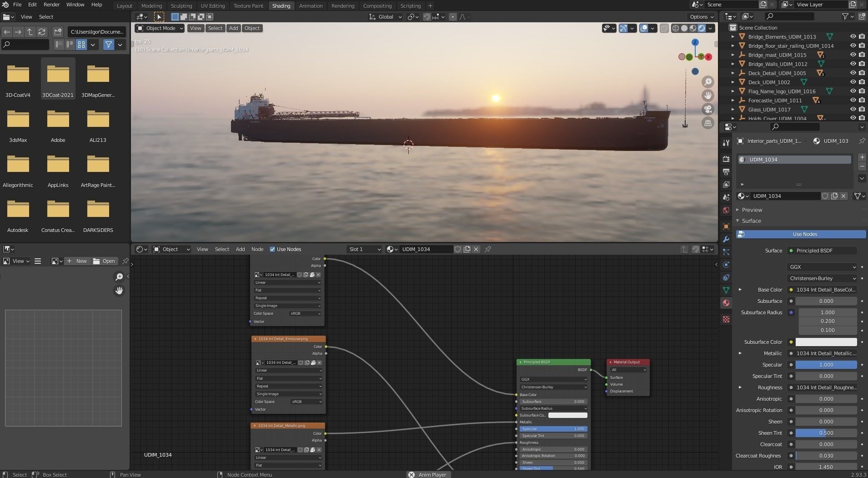Click the tweak select tool icon
Image resolution: width=868 pixels, height=478 pixels.
point(159,17)
